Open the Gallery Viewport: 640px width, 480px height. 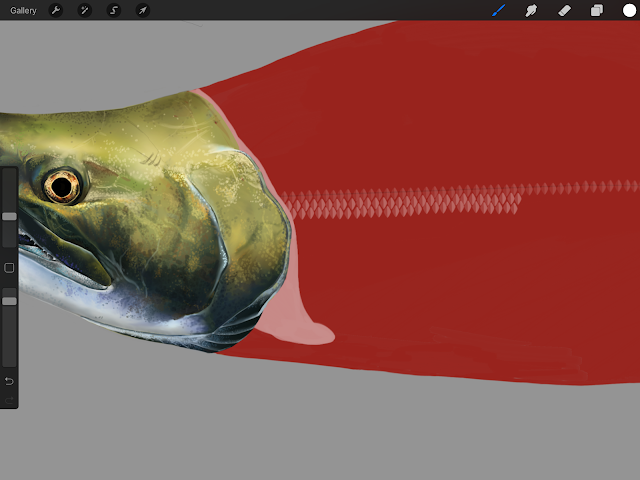[23, 11]
